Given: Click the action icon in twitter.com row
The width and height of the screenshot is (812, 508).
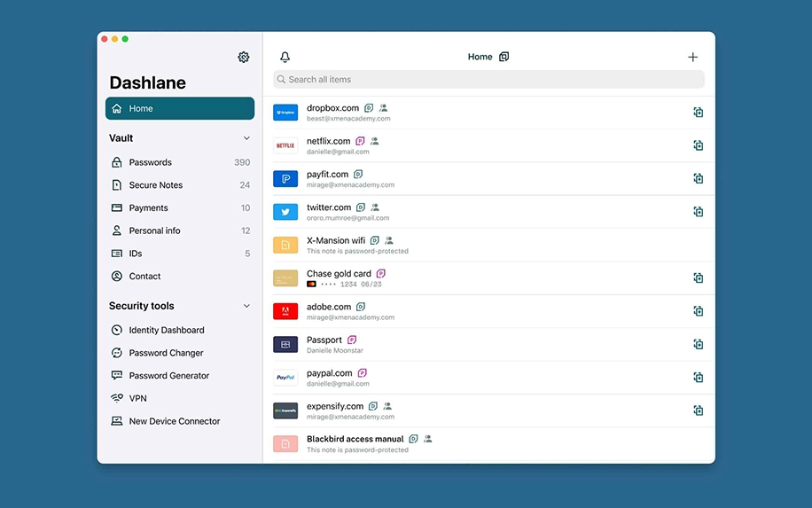Looking at the screenshot, I should (x=698, y=211).
